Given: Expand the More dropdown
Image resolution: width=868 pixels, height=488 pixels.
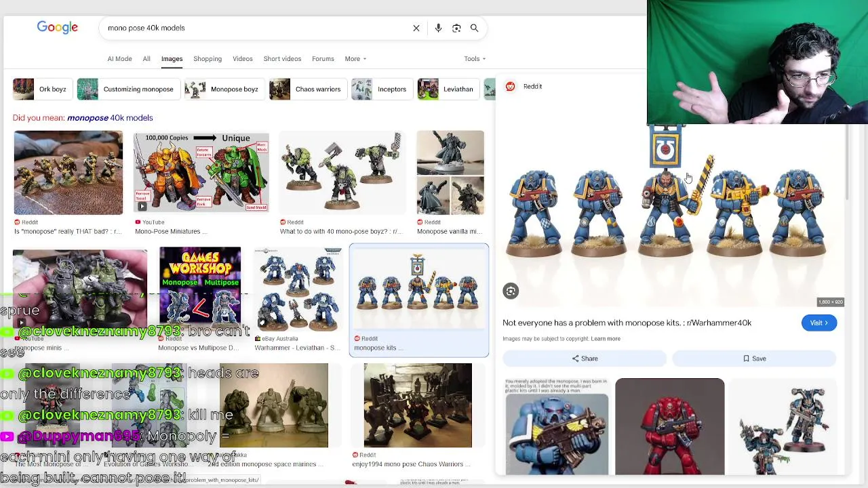Looking at the screenshot, I should [x=355, y=59].
